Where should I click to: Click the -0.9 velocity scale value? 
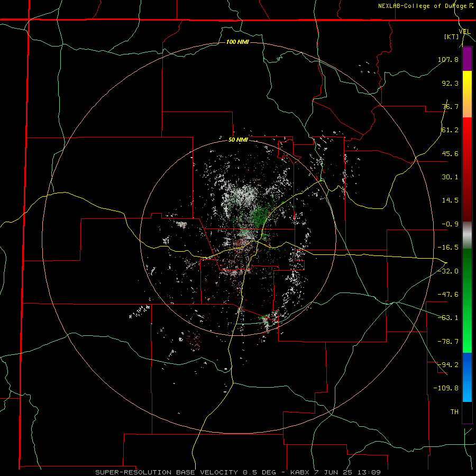450,224
